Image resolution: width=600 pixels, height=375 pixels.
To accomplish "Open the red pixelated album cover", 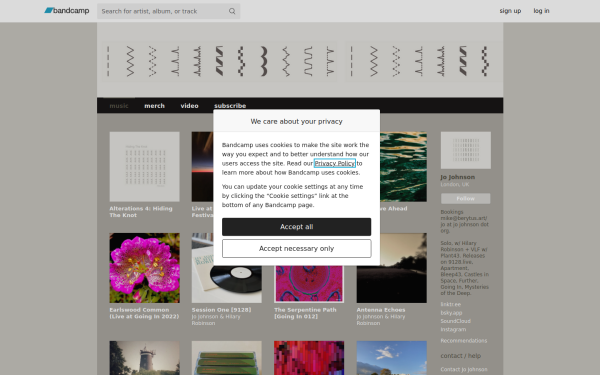I will 309,358.
